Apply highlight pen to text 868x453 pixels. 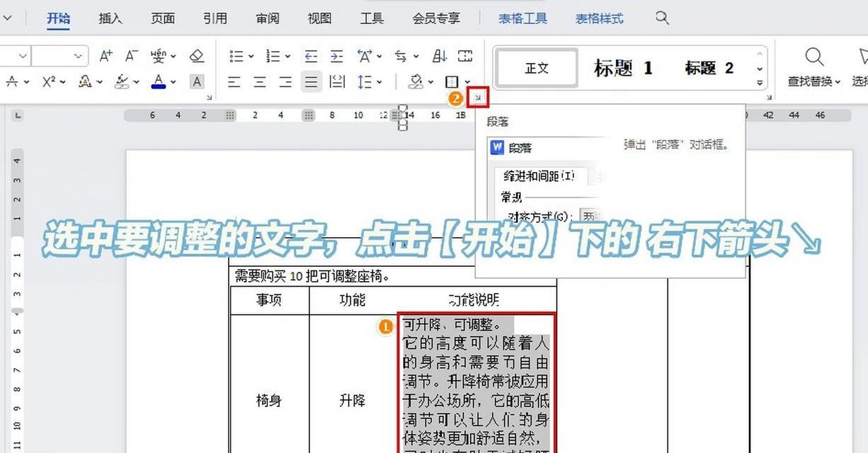[122, 81]
